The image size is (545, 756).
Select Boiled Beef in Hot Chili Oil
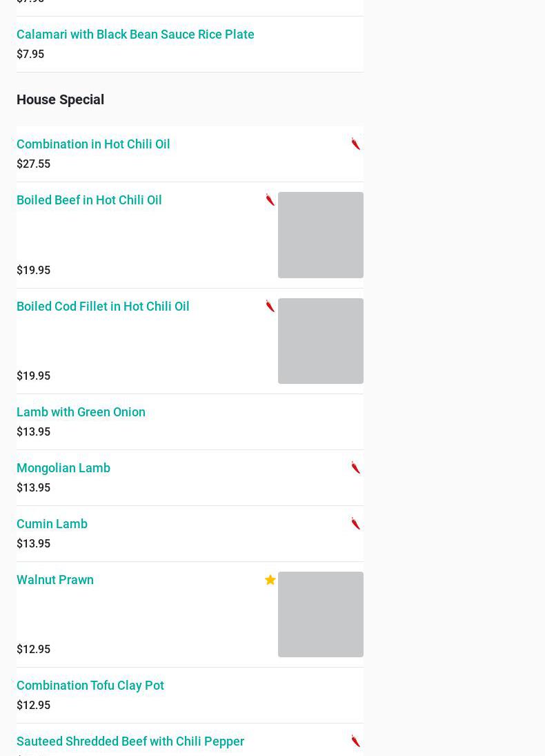(89, 200)
